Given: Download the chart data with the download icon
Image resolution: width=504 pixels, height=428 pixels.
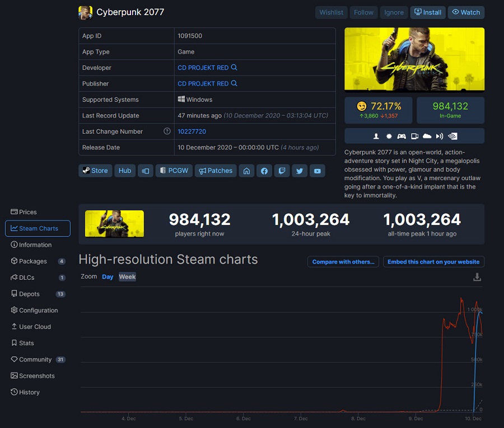Looking at the screenshot, I should pyautogui.click(x=477, y=277).
